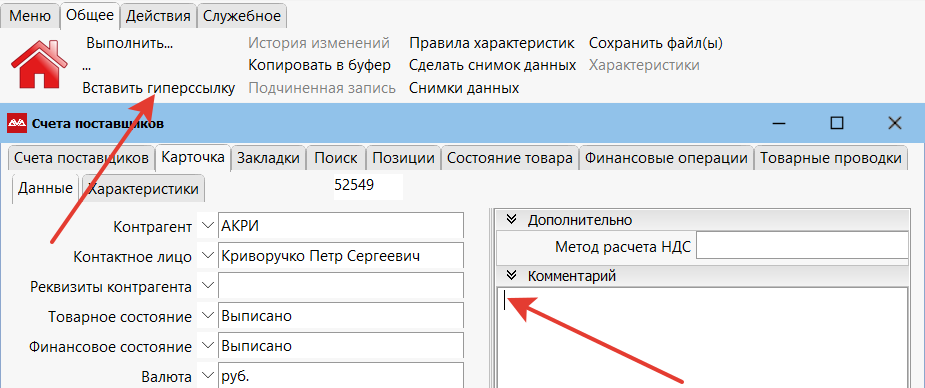Click Сохранить файл(ы)
This screenshot has width=925, height=388.
[x=656, y=43]
